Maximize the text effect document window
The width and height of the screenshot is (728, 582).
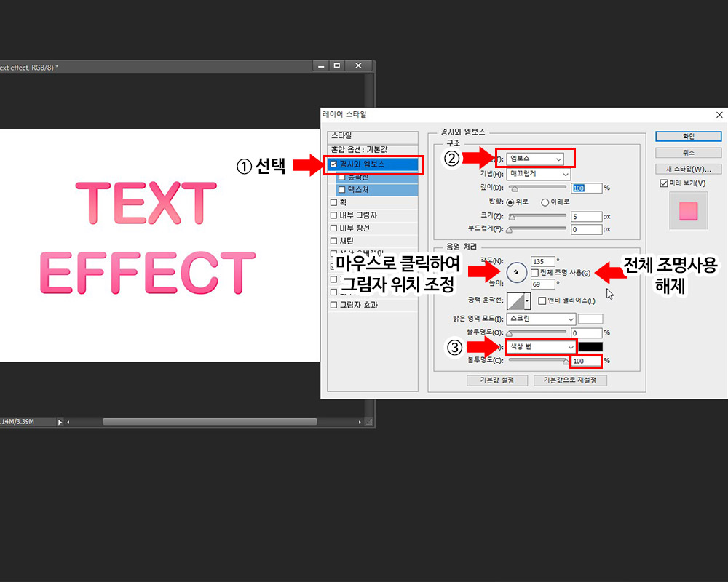[337, 65]
